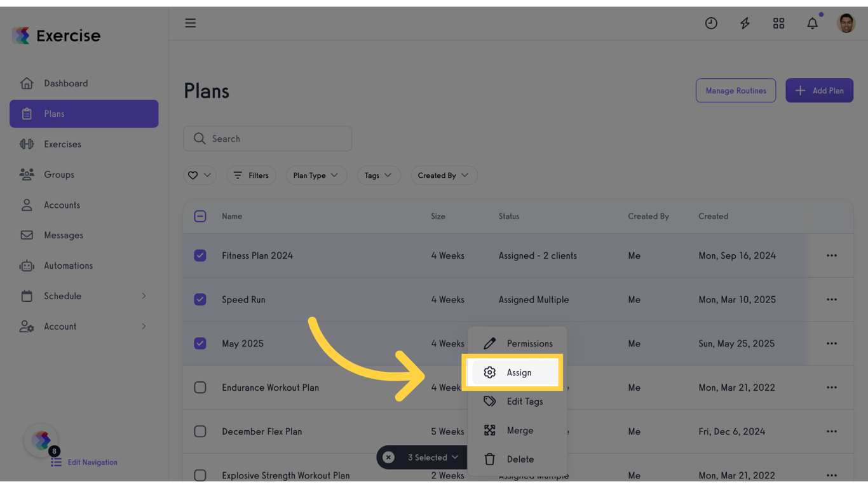Image resolution: width=868 pixels, height=488 pixels.
Task: Click the user profile avatar
Action: click(x=846, y=24)
